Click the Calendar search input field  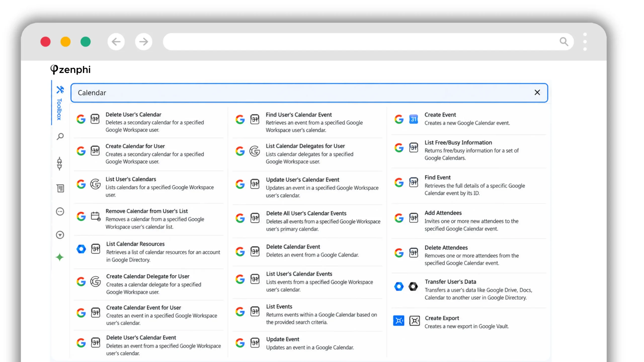tap(309, 93)
